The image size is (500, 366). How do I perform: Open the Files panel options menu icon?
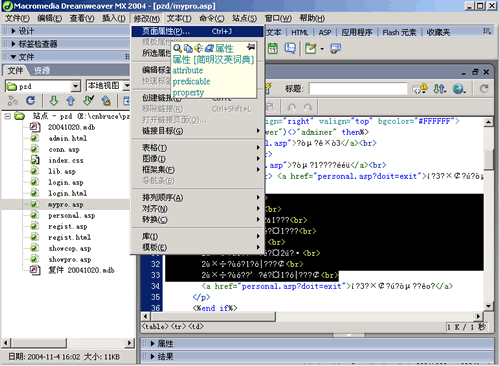127,57
